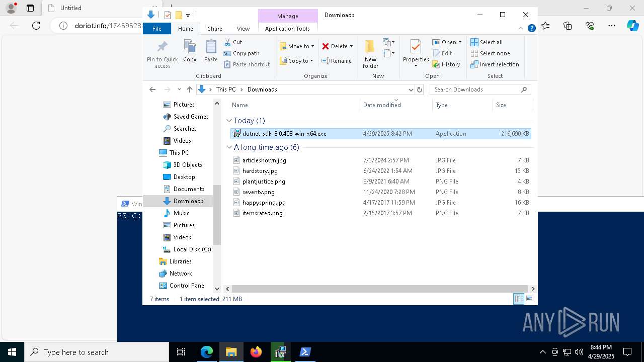This screenshot has width=644, height=362.
Task: Open Application Tools tab
Action: tap(287, 29)
